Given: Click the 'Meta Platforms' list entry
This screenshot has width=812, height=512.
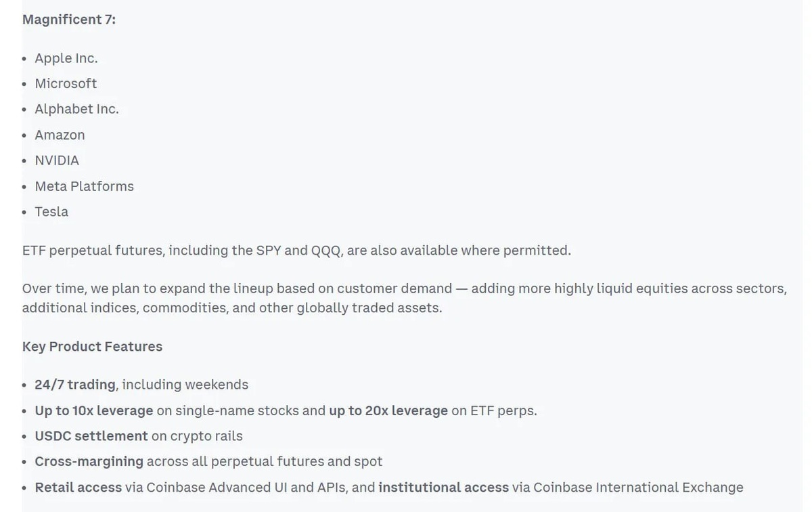Looking at the screenshot, I should 84,186.
